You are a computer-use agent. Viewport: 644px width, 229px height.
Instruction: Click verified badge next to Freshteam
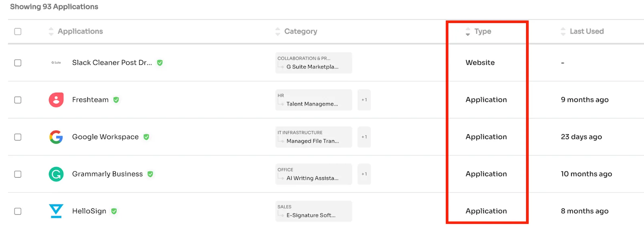pos(116,100)
